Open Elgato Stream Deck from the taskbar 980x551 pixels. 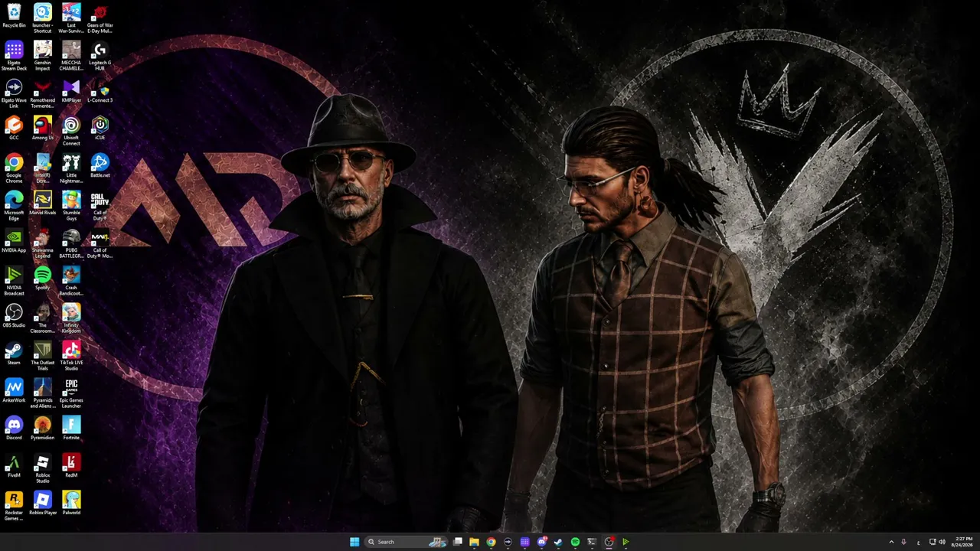tap(524, 542)
